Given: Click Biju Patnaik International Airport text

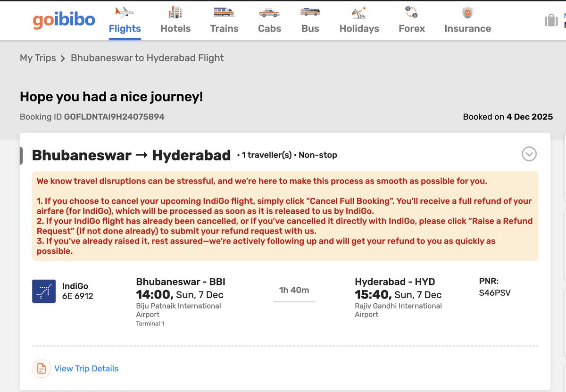Looking at the screenshot, I should (179, 310).
